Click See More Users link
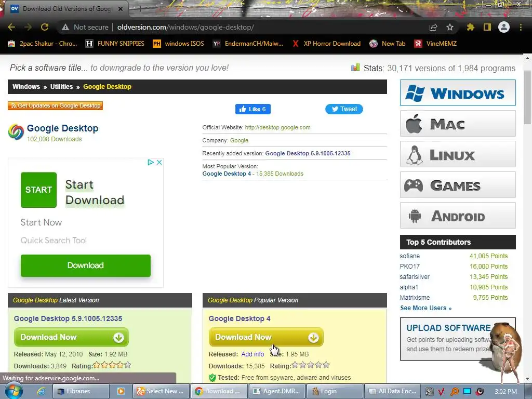The height and width of the screenshot is (399, 532). (426, 308)
